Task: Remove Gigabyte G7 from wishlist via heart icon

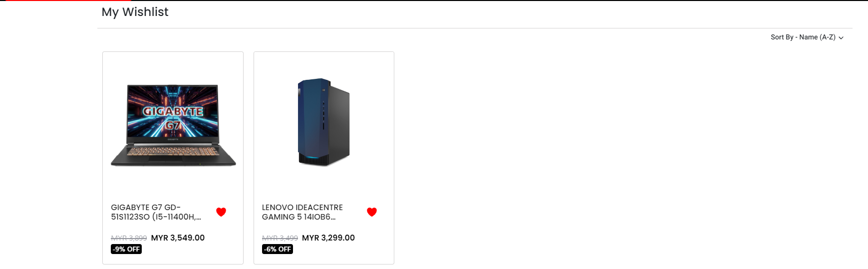Action: 221,212
